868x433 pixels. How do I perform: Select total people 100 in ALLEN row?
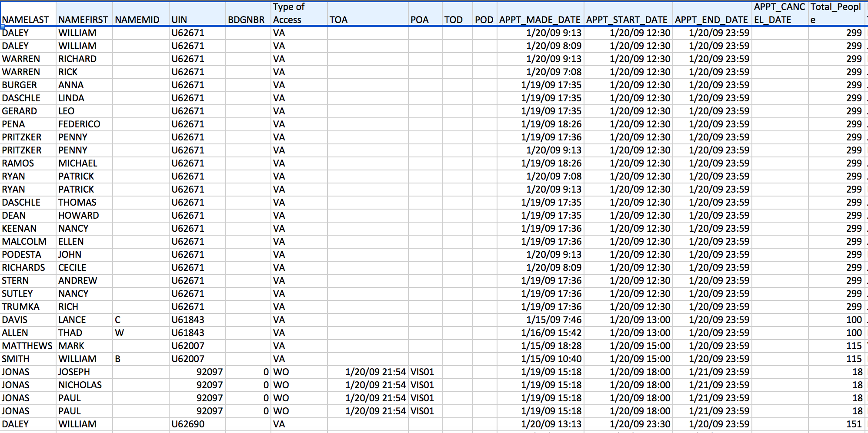[837, 333]
